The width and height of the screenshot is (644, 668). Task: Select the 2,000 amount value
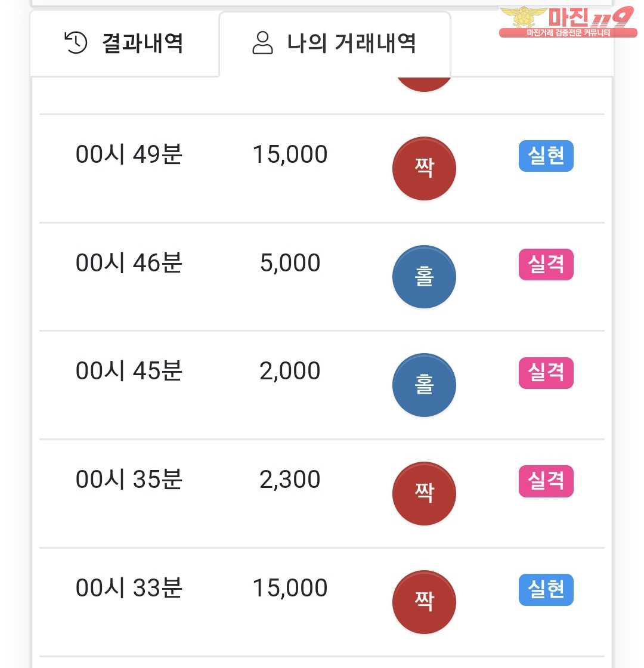pos(290,371)
